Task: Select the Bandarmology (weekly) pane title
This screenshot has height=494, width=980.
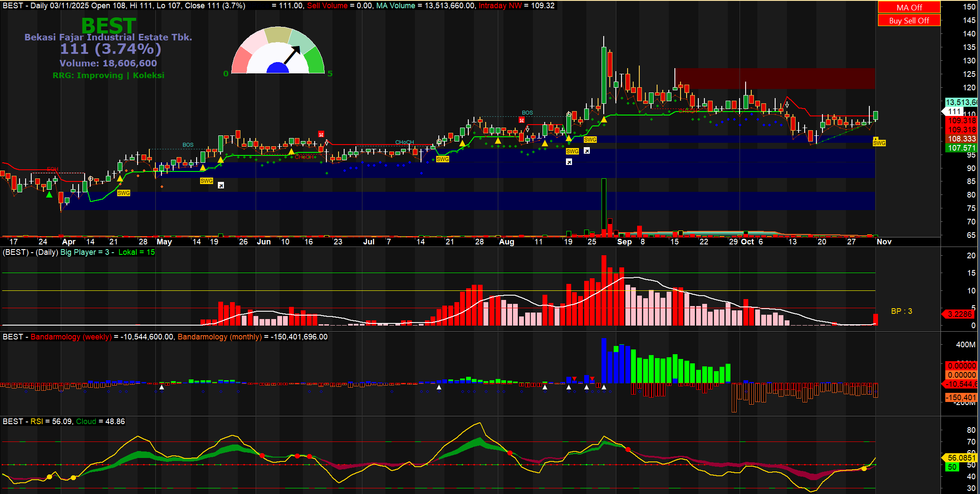Action: [x=71, y=337]
